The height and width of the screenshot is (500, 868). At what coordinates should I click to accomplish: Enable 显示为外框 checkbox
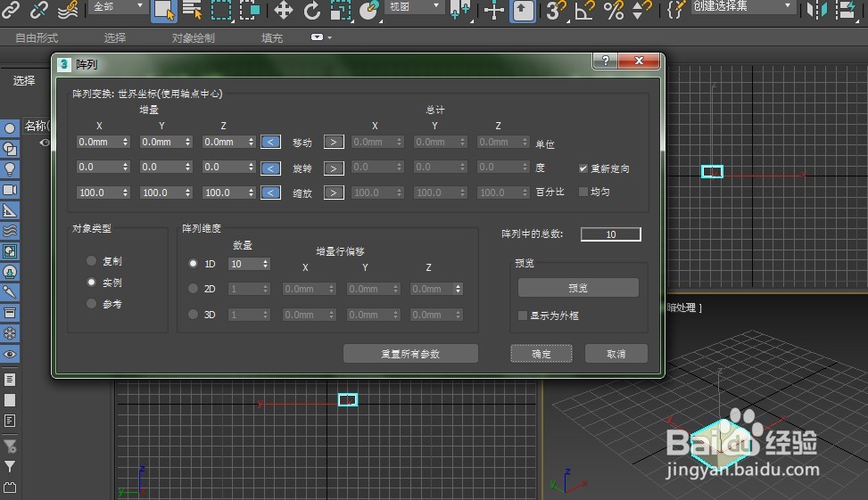point(523,316)
